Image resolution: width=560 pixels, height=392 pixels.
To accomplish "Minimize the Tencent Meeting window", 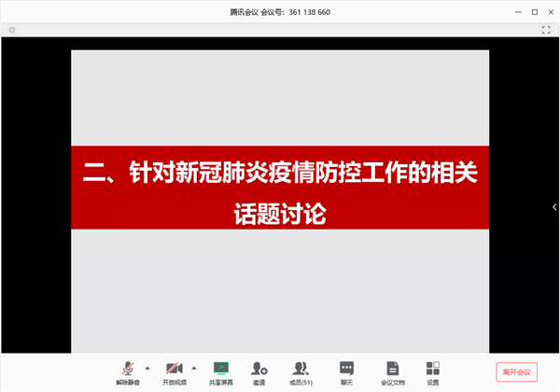I will 518,12.
